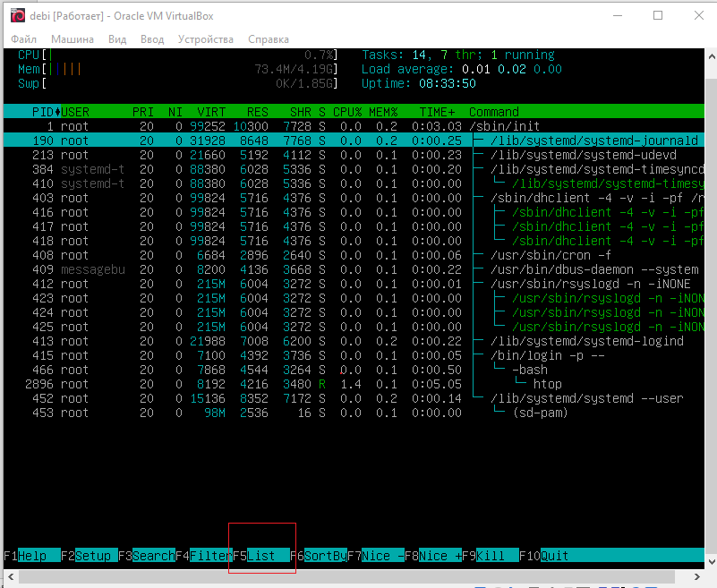Open the Вид menu
Viewport: 717px width, 588px height.
[117, 39]
